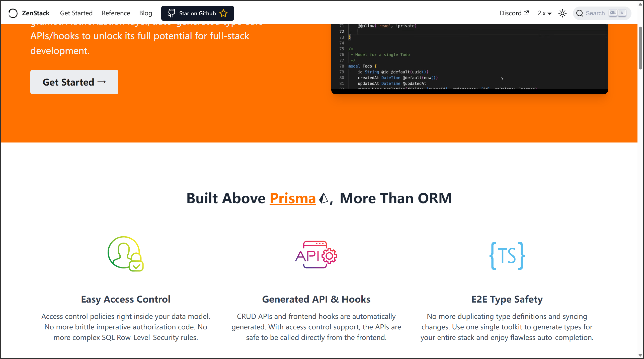644x359 pixels.
Task: Click the Prisma triangle logo icon
Action: tap(323, 198)
